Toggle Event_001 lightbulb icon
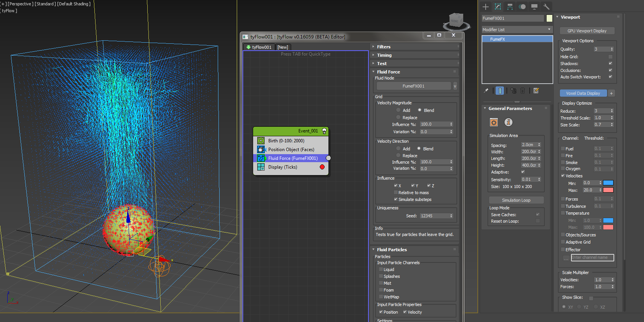 [x=324, y=131]
